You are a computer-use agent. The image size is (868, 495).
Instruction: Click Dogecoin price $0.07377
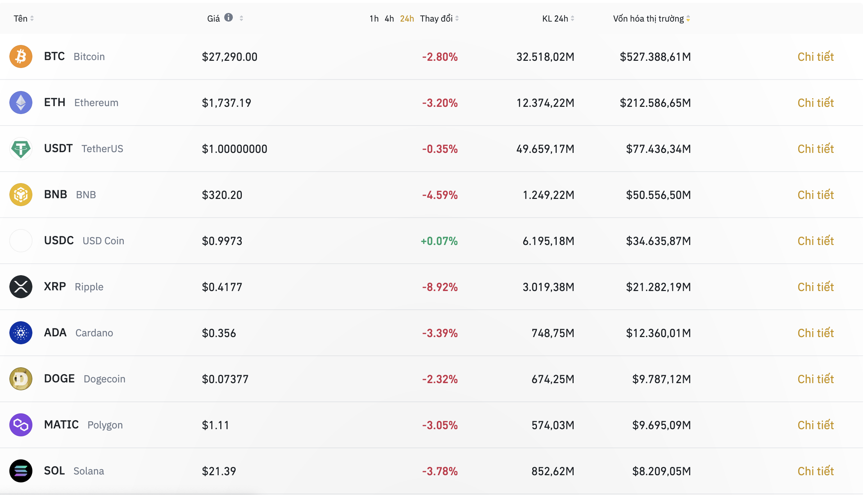(x=225, y=379)
